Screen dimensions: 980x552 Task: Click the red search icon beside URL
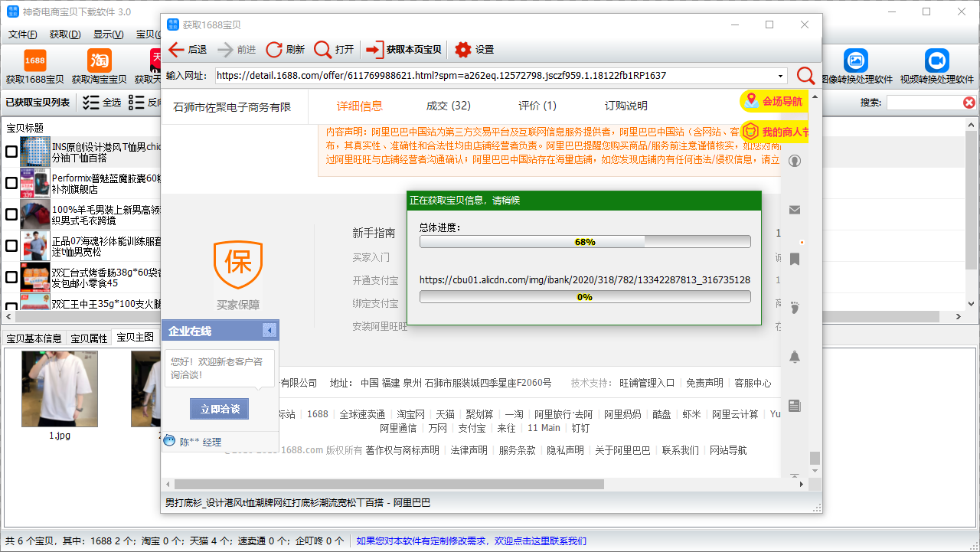[x=805, y=76]
